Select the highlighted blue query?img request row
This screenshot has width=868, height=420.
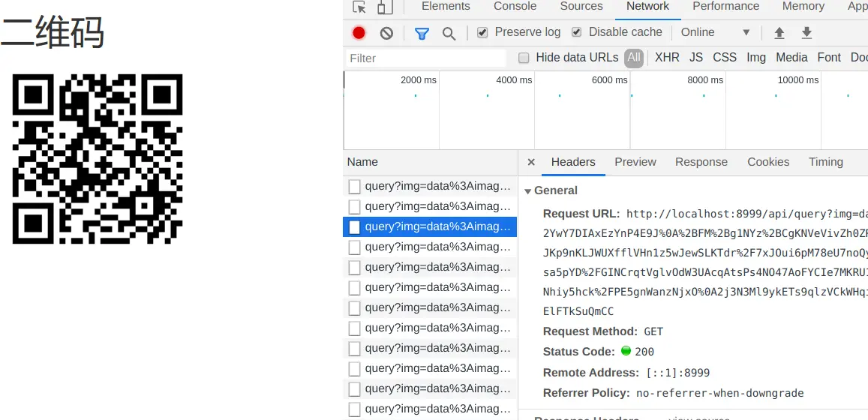tap(430, 227)
